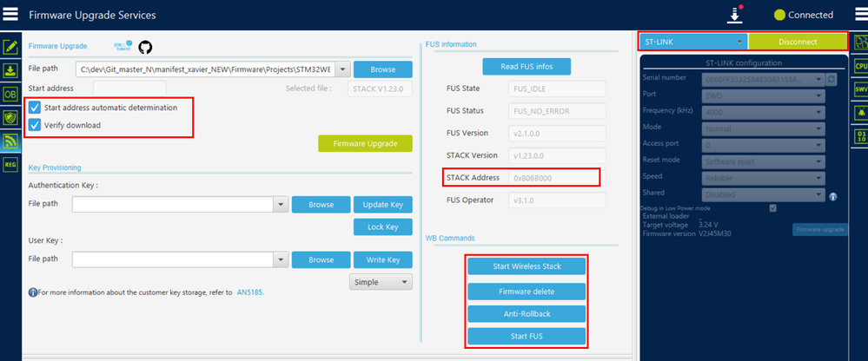Open the topmost icon on right sidebar
This screenshot has width=868, height=361.
click(861, 42)
